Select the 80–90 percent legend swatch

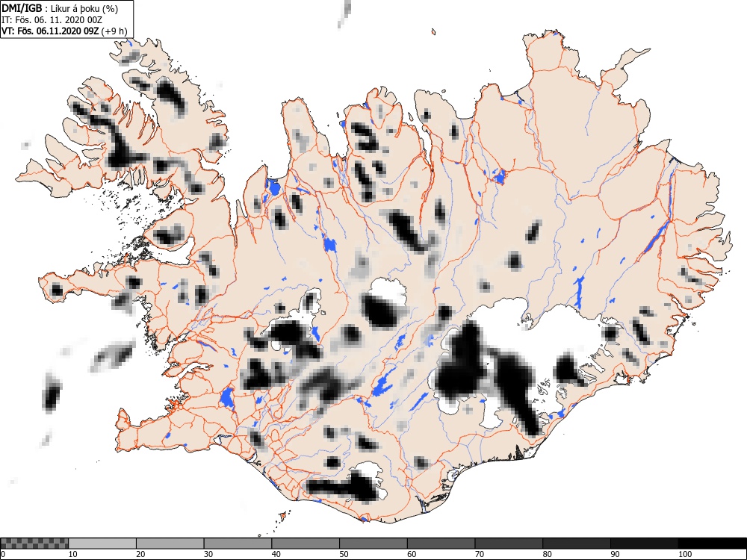576,544
